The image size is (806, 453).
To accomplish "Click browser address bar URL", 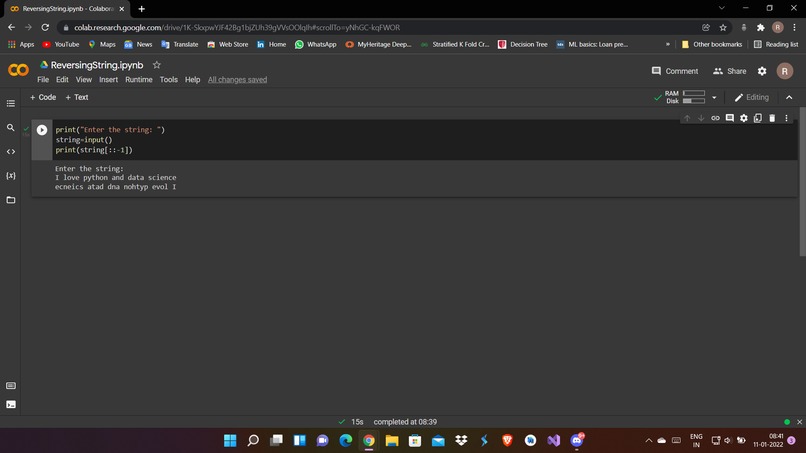I will click(x=237, y=27).
